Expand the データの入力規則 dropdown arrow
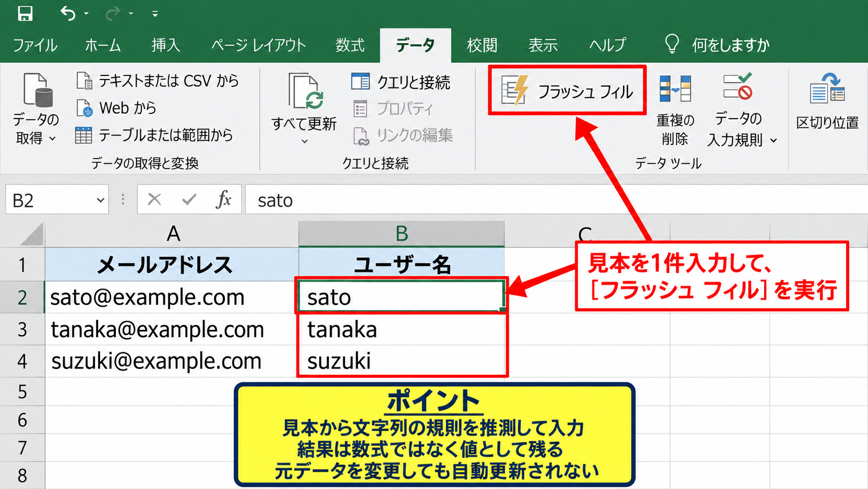This screenshot has width=868, height=489. 774,140
